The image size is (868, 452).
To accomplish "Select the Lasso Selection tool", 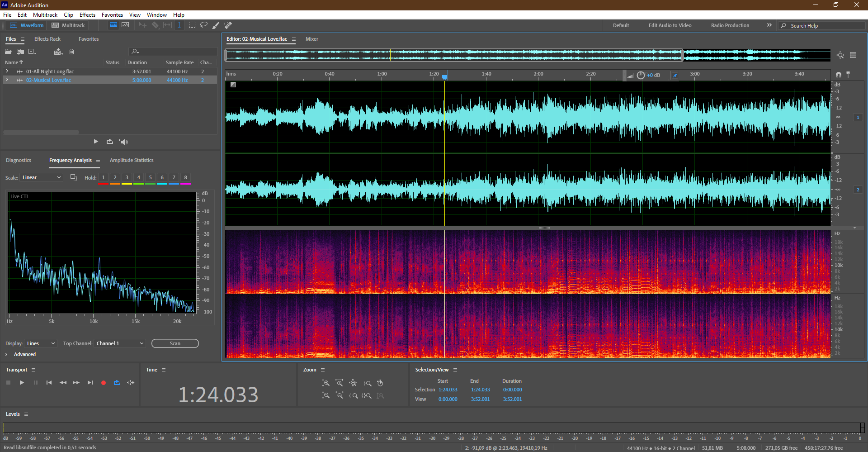I will click(204, 25).
